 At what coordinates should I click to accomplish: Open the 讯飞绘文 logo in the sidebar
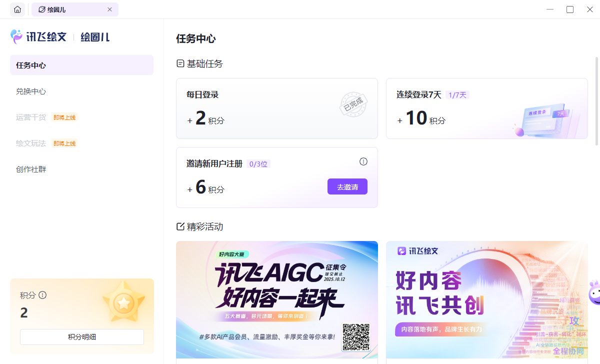pyautogui.click(x=38, y=36)
